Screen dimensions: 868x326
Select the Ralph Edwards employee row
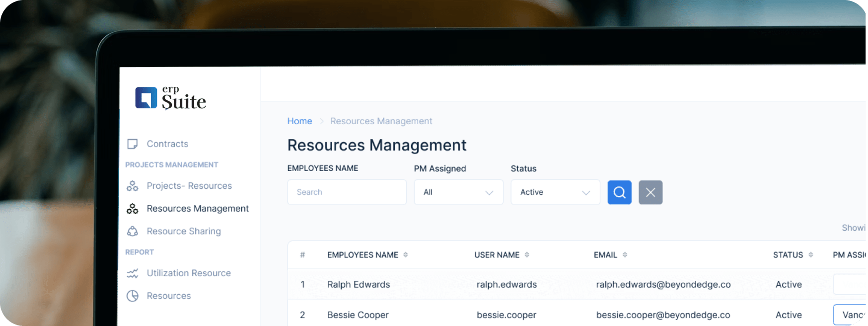click(359, 285)
